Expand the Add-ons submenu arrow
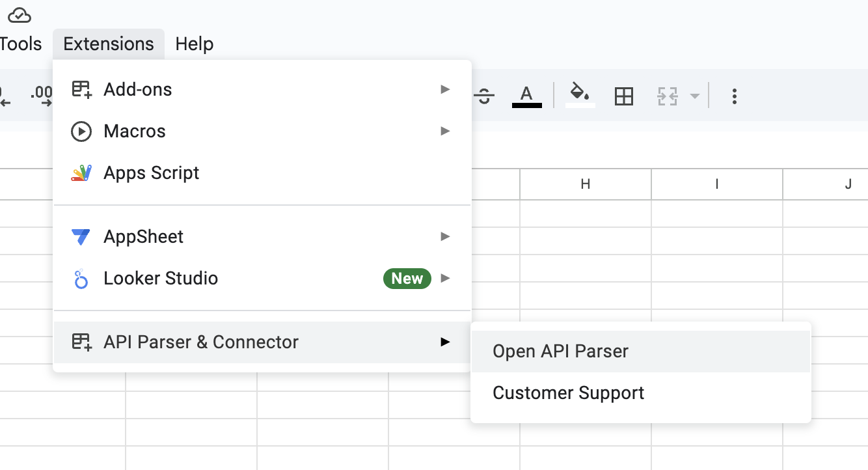 pyautogui.click(x=445, y=89)
